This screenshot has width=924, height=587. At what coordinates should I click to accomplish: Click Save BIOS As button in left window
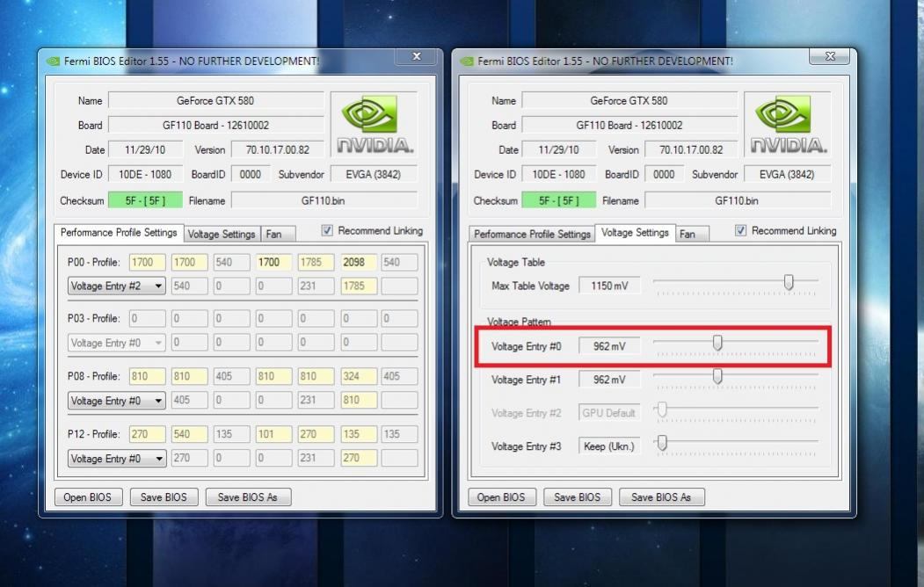pyautogui.click(x=248, y=496)
